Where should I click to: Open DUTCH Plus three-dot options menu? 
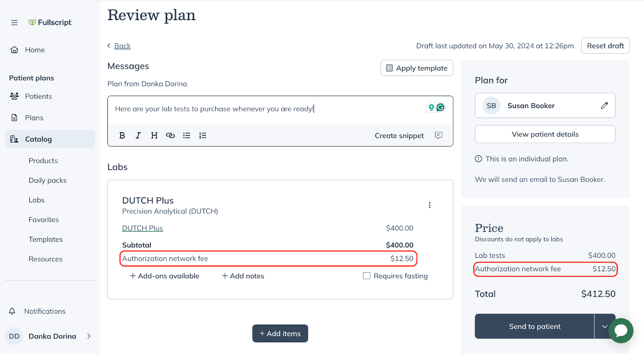tap(429, 205)
